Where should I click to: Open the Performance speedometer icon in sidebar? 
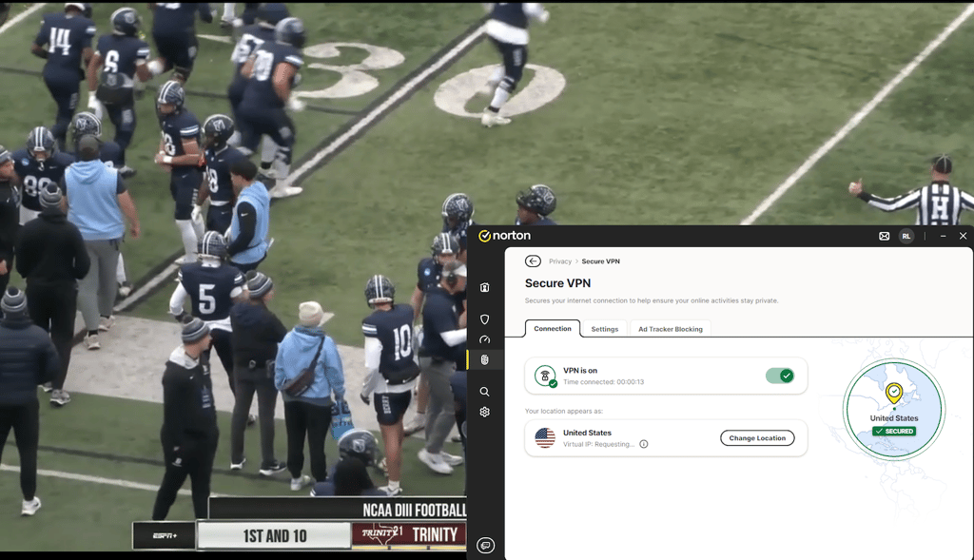484,339
